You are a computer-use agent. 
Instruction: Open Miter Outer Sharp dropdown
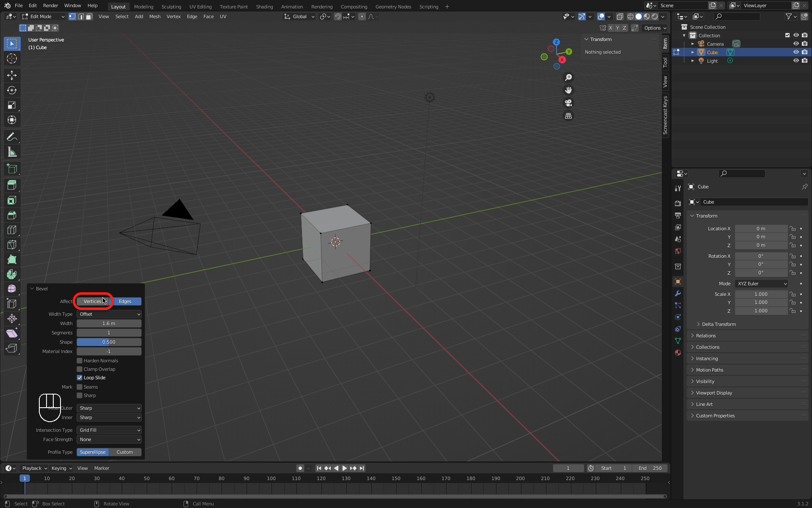coord(109,408)
